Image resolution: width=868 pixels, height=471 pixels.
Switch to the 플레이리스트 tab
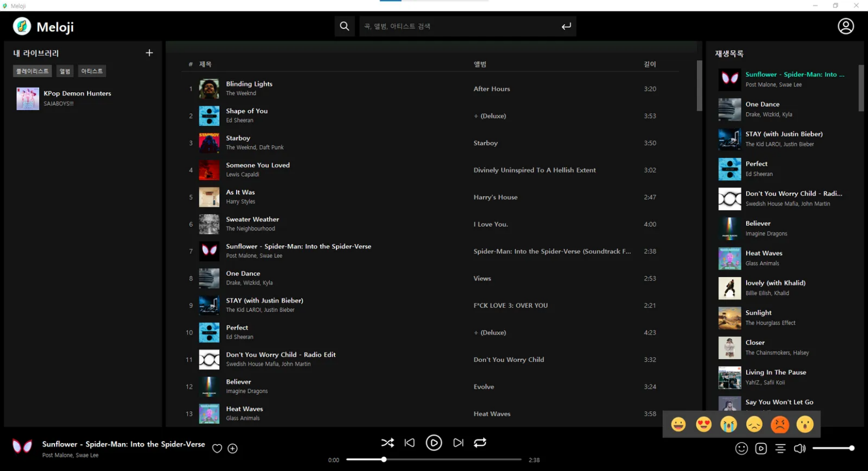click(32, 71)
